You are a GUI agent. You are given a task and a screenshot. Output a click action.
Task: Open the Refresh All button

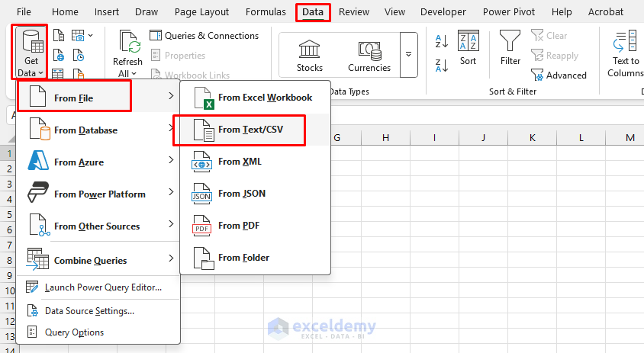click(127, 53)
